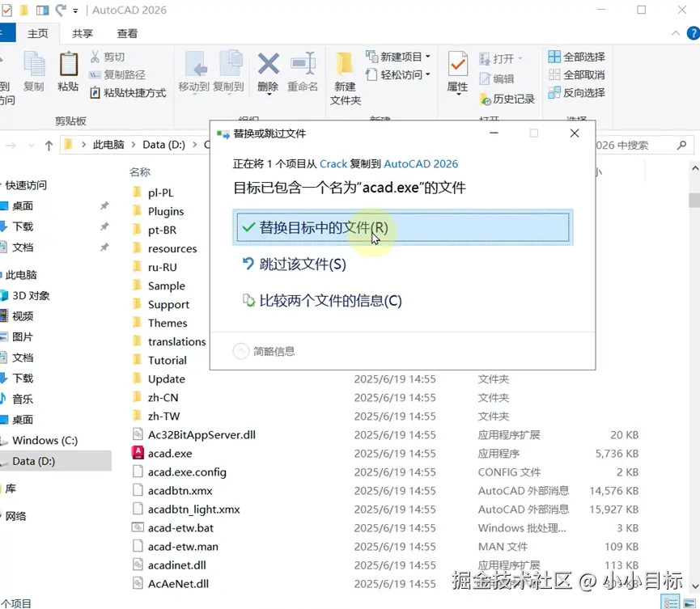Click the acad.exe red application icon

point(138,453)
